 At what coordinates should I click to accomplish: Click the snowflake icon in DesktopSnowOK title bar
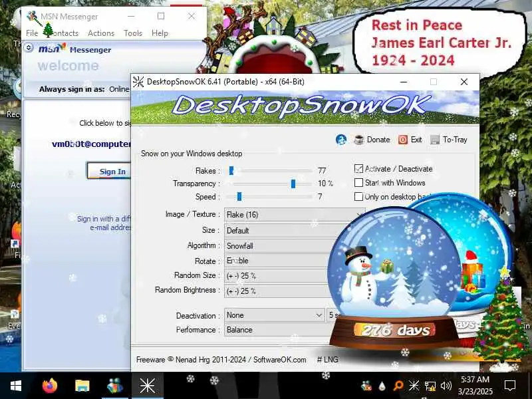pyautogui.click(x=138, y=82)
